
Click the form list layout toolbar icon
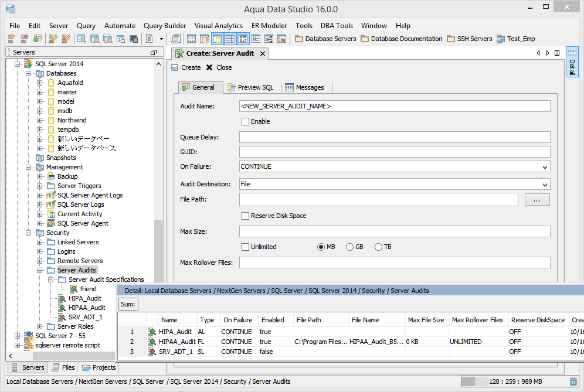[256, 38]
